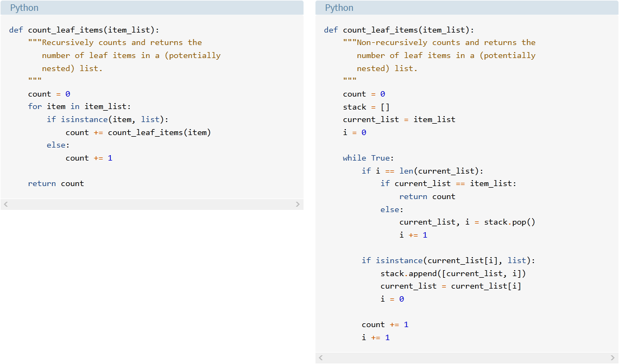Screen dimensions: 619x364
Task: Click the isinstance call in the left snippet
Action: point(84,119)
